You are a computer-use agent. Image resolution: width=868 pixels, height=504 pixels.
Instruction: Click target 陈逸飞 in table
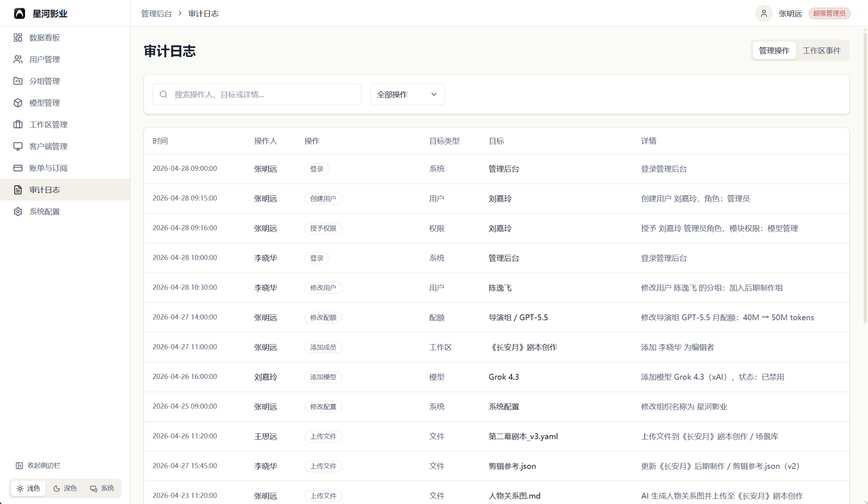(500, 288)
